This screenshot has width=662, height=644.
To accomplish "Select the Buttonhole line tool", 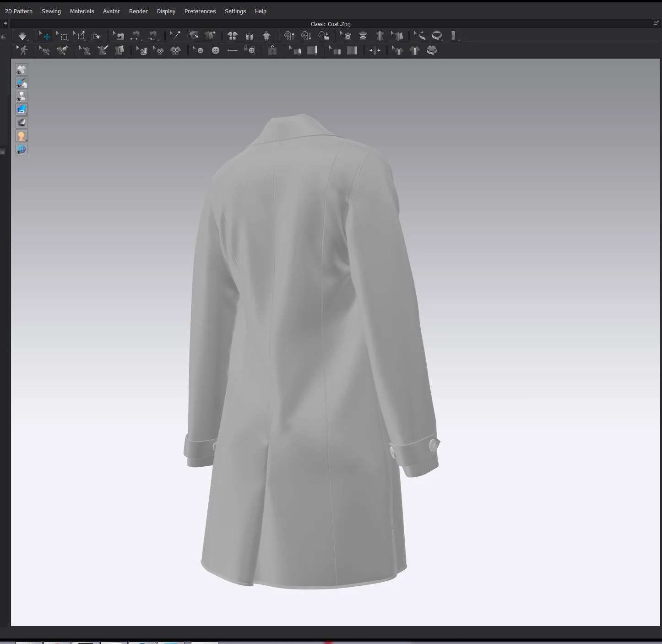I will (x=233, y=50).
